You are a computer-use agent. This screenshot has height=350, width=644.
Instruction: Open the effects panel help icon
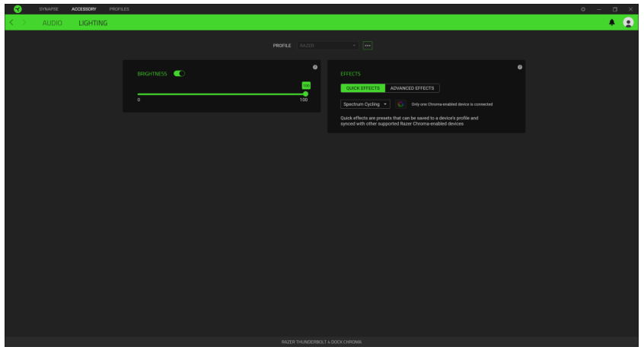520,68
